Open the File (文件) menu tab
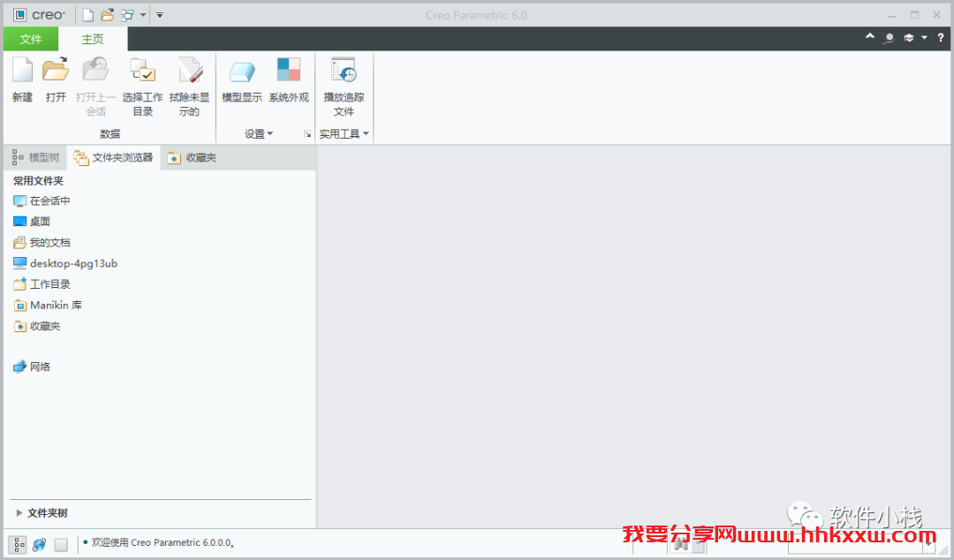954x560 pixels. pos(30,39)
